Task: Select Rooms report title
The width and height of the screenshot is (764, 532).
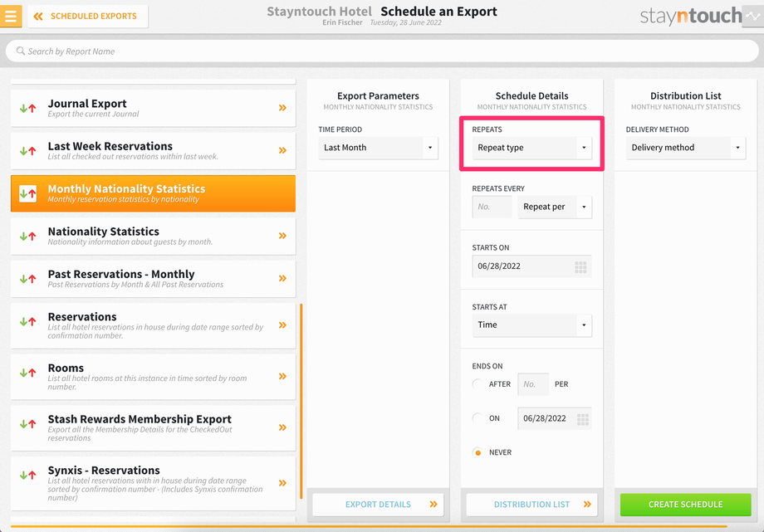Action: pyautogui.click(x=66, y=368)
